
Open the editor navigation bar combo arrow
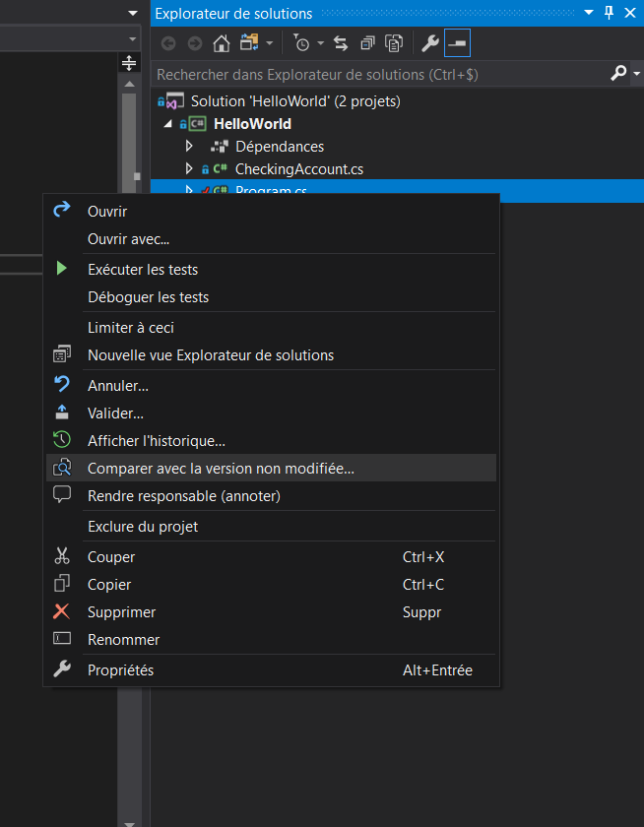132,39
